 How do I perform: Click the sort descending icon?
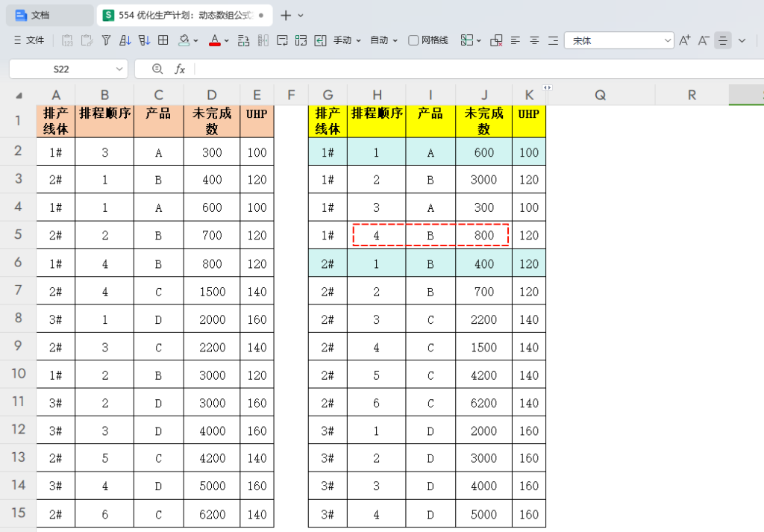[144, 40]
